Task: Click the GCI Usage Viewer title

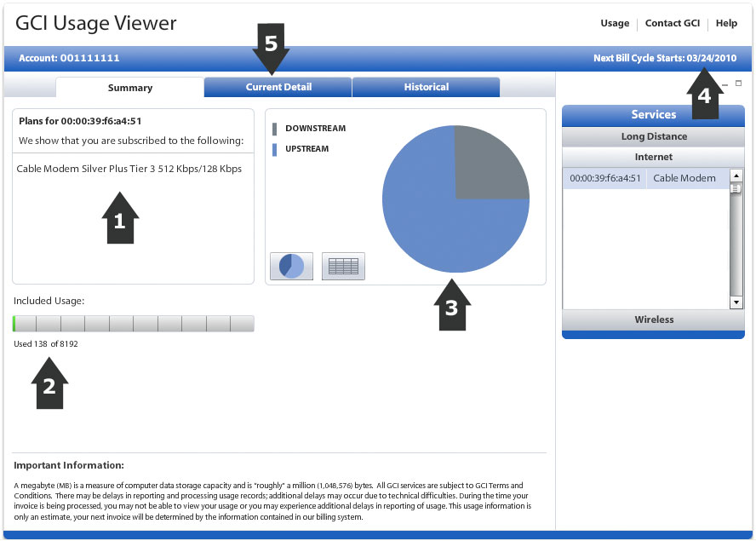Action: [x=96, y=23]
